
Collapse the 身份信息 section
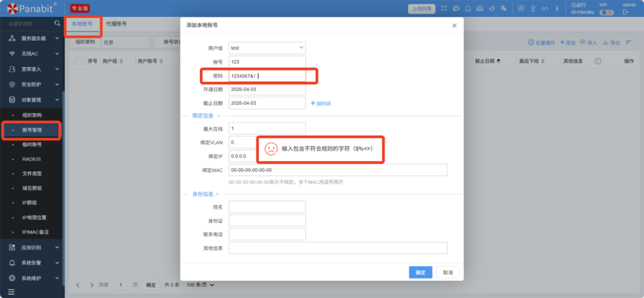click(x=206, y=194)
